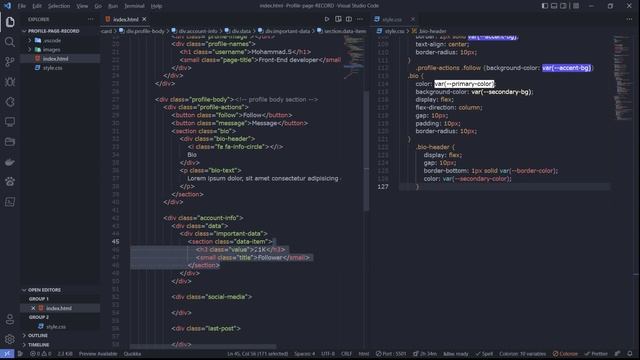Click line number 127 in style.css
This screenshot has width=640, height=360.
pos(383,187)
